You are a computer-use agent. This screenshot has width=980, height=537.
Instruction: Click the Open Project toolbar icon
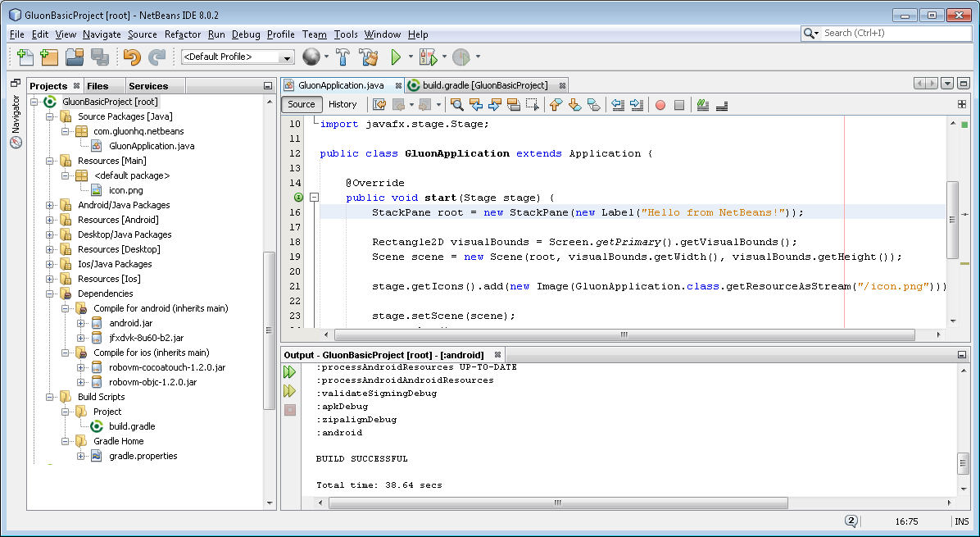point(75,57)
